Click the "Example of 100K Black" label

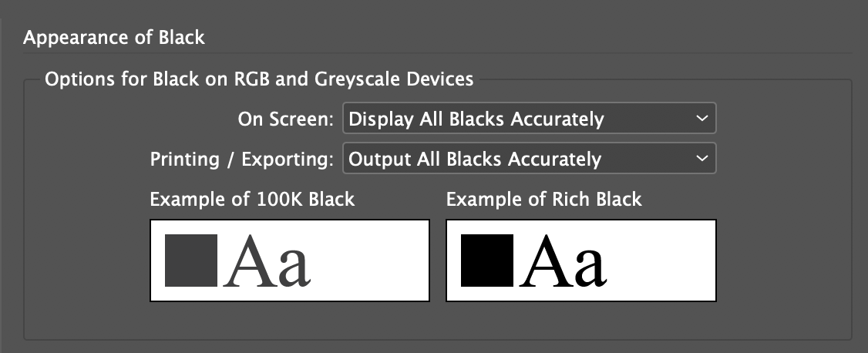tap(252, 199)
